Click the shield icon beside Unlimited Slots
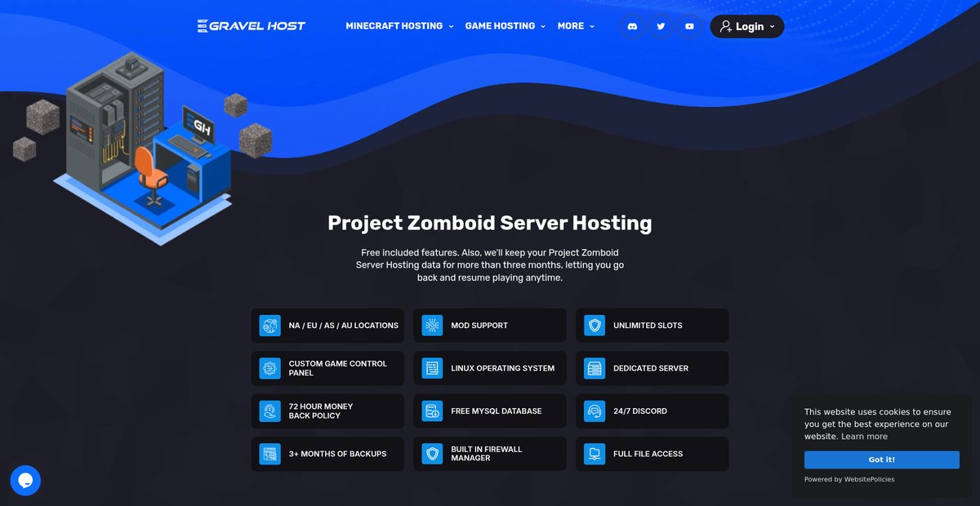980x506 pixels. pos(595,326)
